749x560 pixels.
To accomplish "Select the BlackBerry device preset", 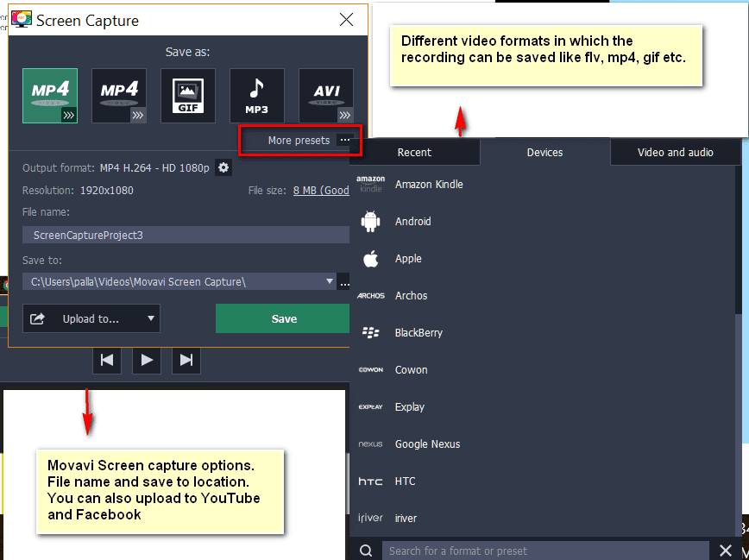I will [421, 332].
